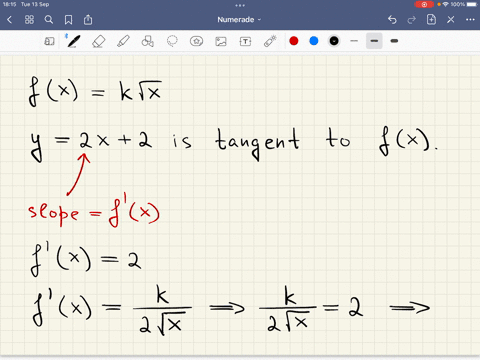480x360 pixels.
Task: Choose the blue pen color
Action: (314, 41)
